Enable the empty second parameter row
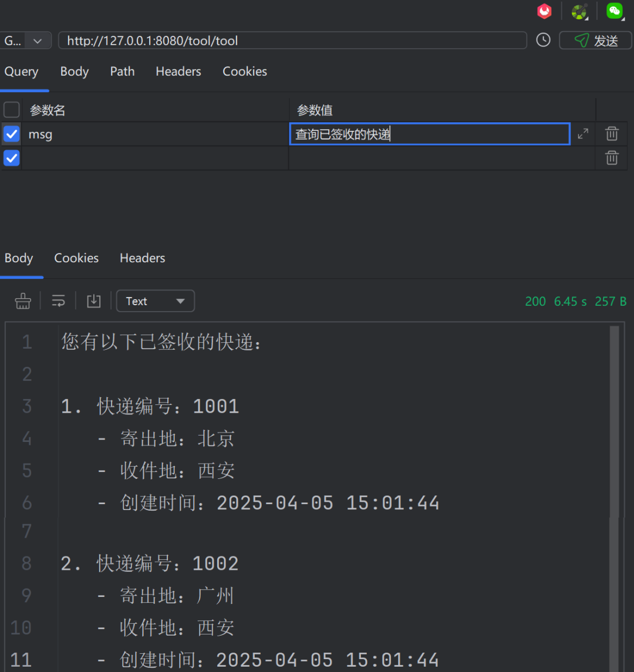 (x=11, y=158)
